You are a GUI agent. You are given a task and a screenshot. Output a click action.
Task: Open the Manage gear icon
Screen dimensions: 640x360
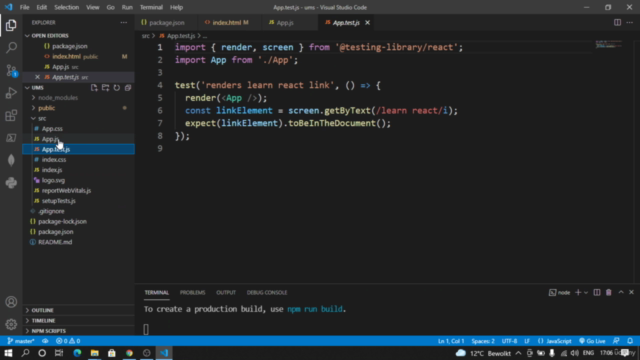(11, 324)
